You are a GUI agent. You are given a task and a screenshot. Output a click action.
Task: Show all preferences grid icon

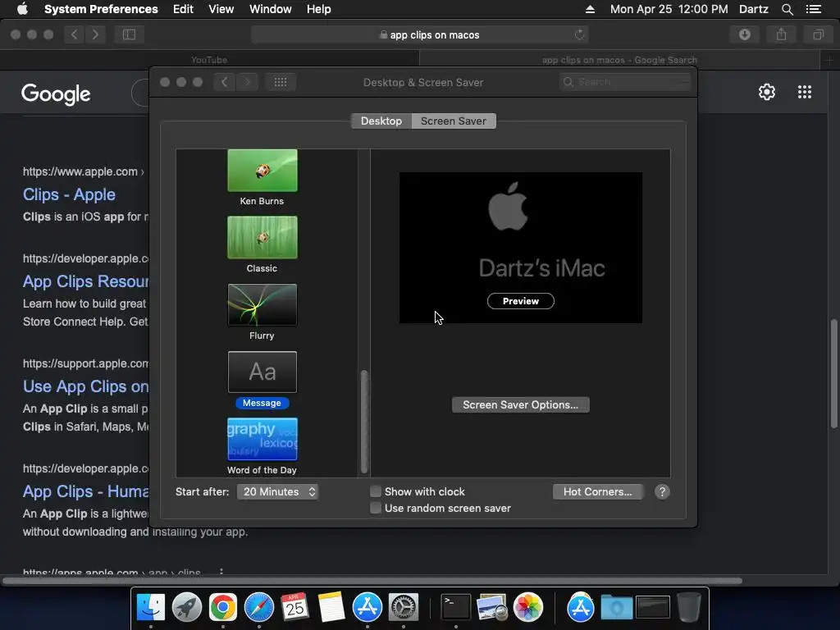[x=281, y=82]
